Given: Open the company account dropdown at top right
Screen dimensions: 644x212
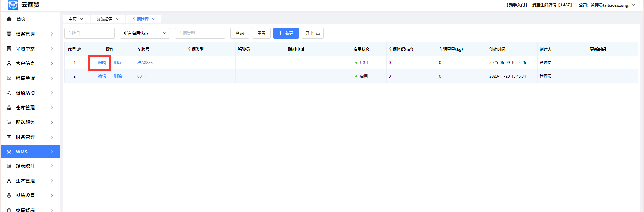Looking at the screenshot, I should point(606,5).
